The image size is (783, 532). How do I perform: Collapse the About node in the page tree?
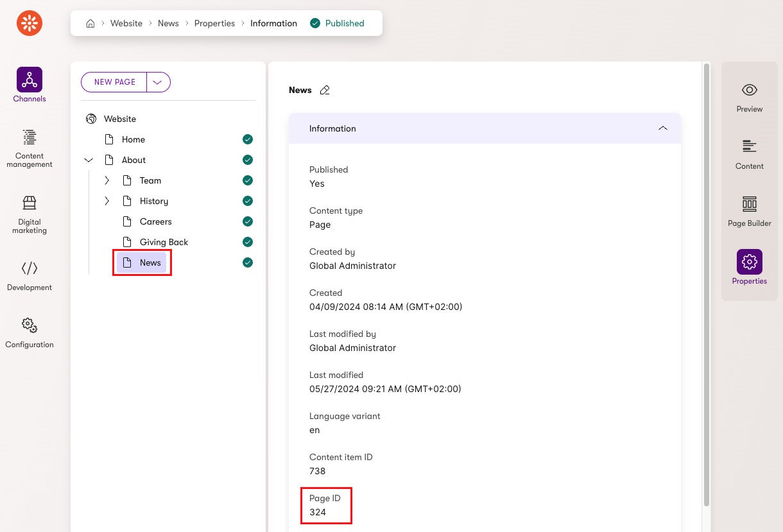click(x=89, y=160)
